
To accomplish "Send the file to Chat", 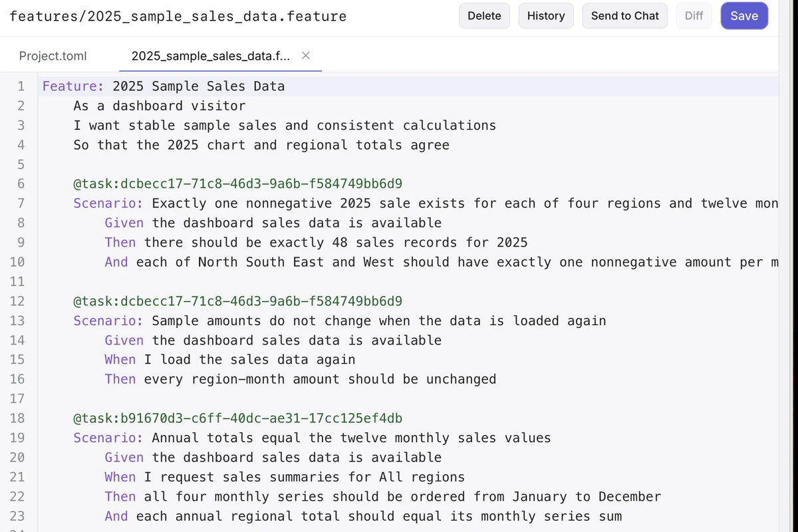I will (x=625, y=16).
